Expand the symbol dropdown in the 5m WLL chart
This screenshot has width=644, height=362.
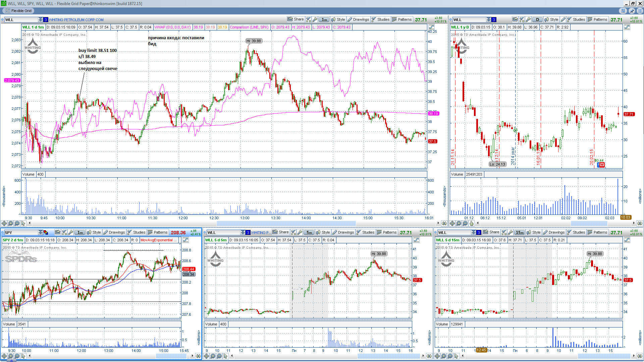point(243,232)
